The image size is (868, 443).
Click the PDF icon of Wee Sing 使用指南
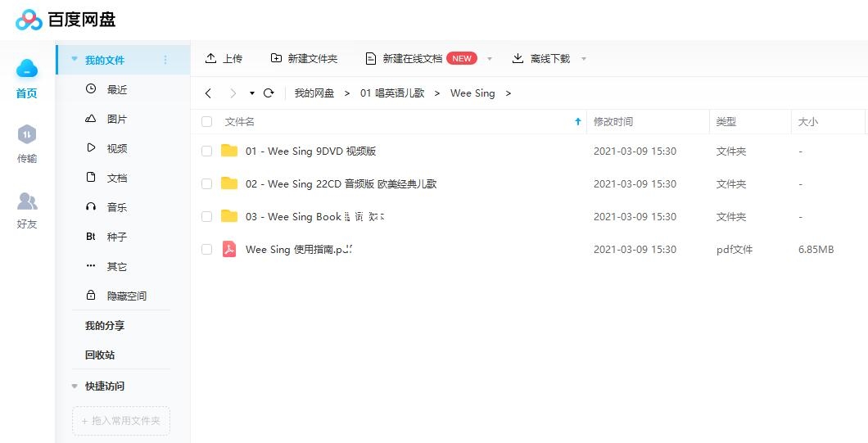pyautogui.click(x=229, y=249)
